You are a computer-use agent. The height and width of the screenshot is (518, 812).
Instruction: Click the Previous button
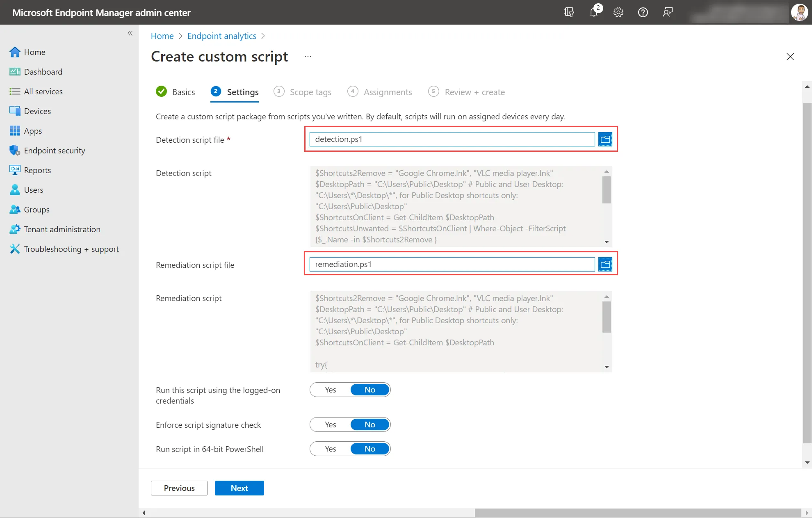click(x=179, y=488)
